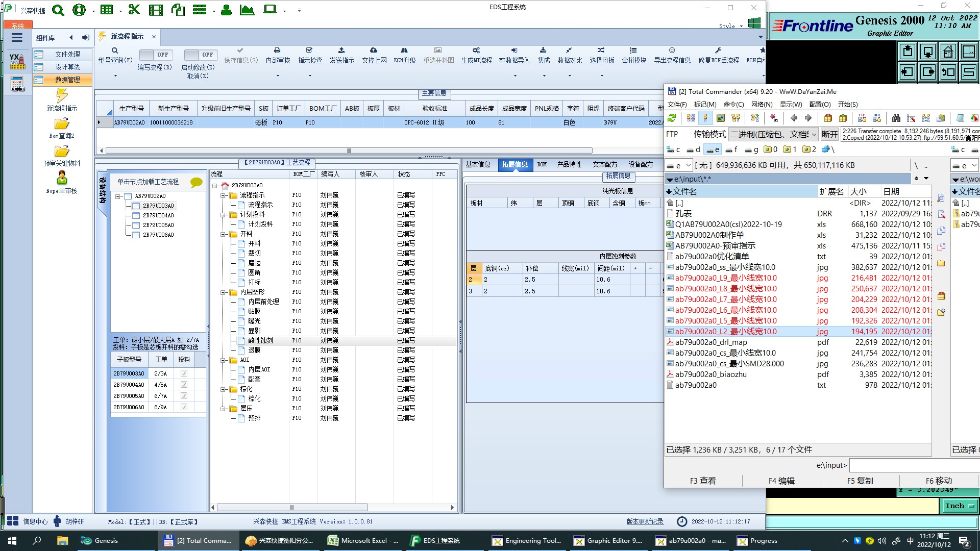Open the 配置(O) menu in Total Commander

[820, 105]
